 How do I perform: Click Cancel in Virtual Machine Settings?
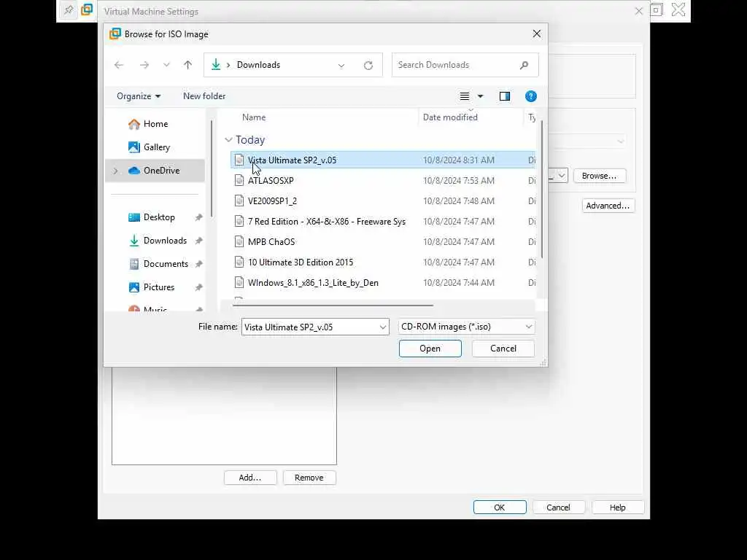[x=558, y=507]
